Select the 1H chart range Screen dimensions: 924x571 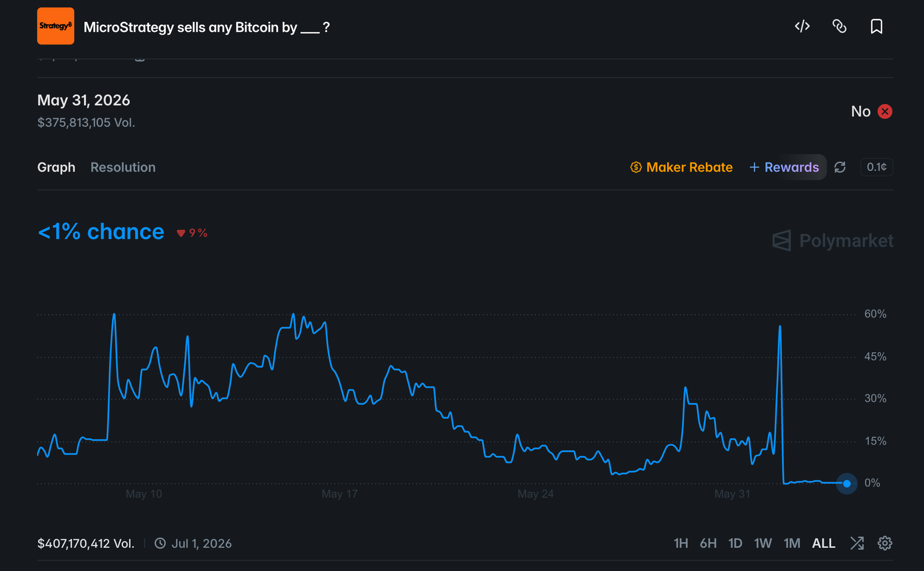681,543
